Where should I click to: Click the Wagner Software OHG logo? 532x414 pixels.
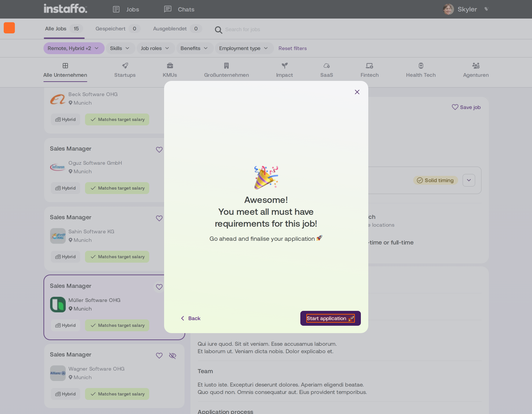pyautogui.click(x=58, y=373)
